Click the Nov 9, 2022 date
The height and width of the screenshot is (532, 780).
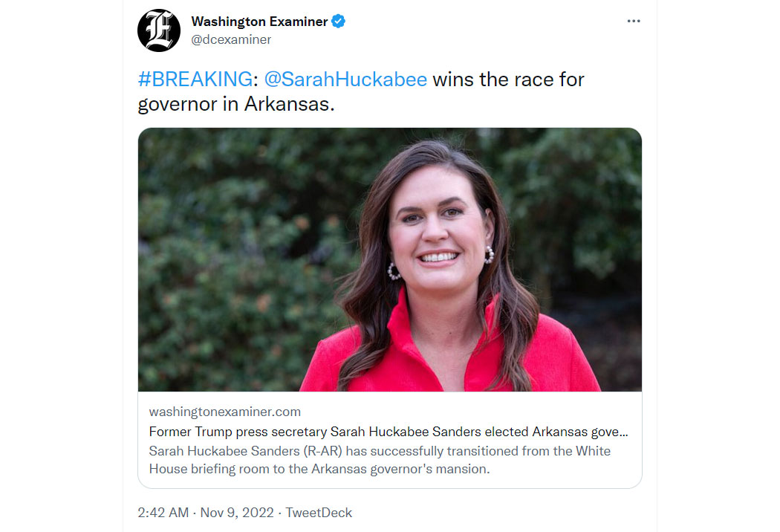click(237, 513)
